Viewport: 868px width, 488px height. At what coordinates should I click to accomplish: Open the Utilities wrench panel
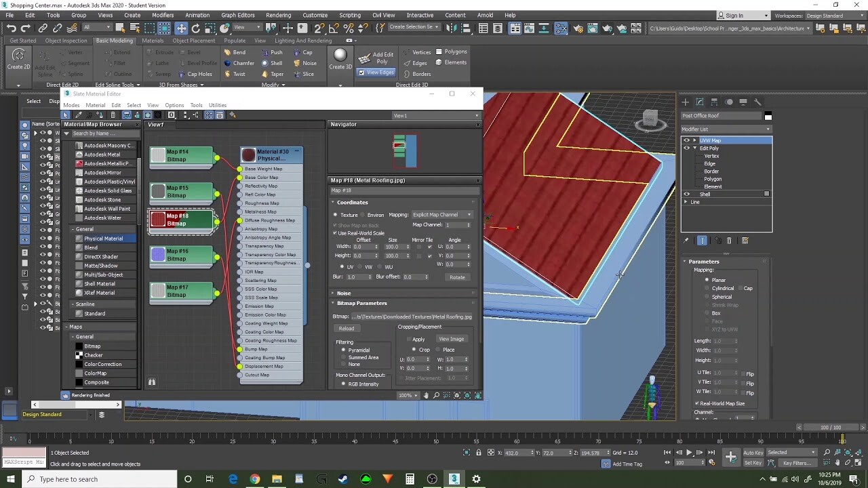point(757,102)
